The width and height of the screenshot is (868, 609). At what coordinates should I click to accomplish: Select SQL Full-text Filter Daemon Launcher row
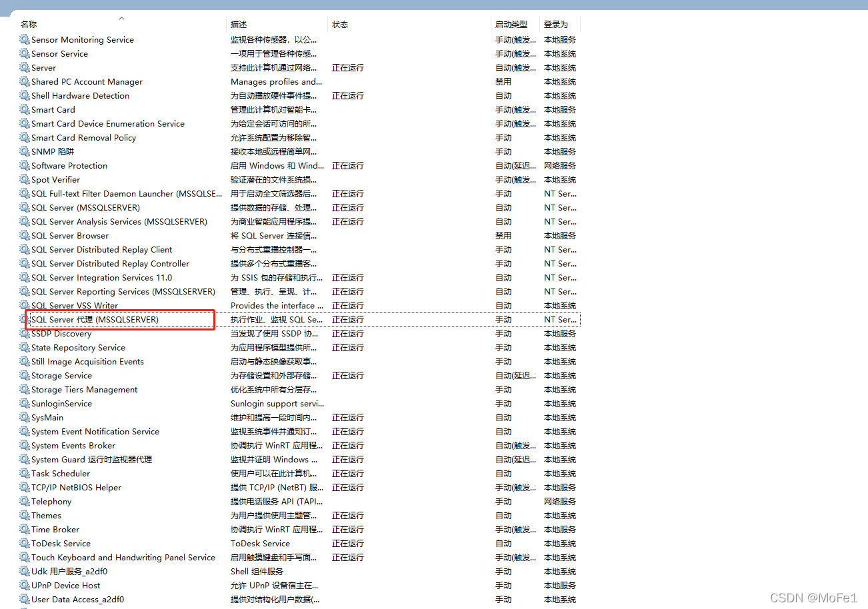[127, 193]
